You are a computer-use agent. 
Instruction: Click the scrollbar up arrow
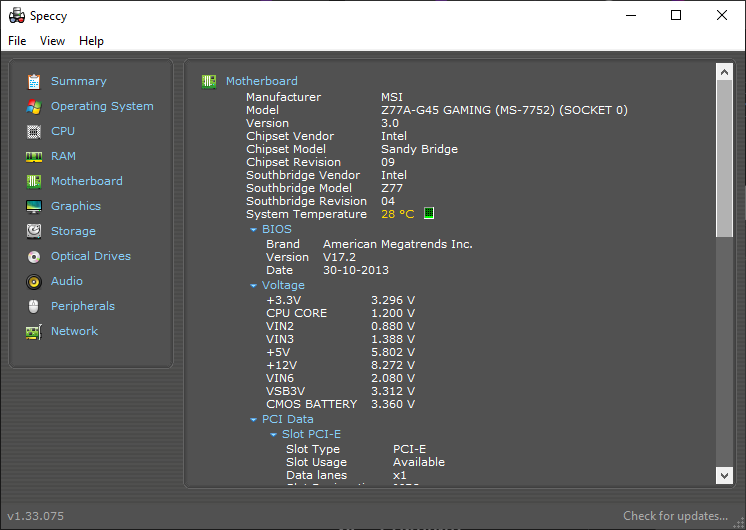click(725, 72)
